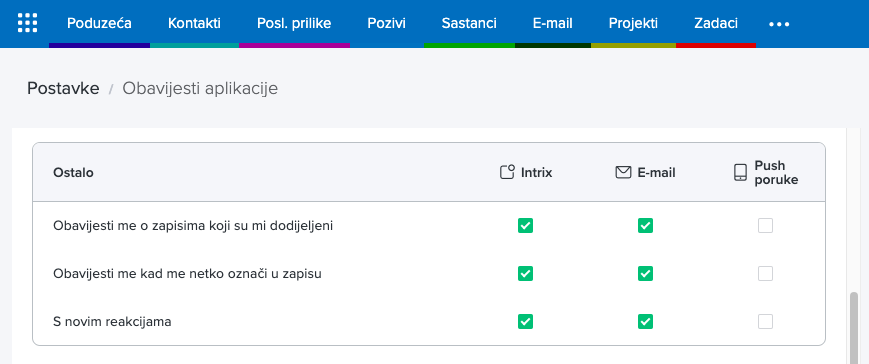Go back to Postavke breadcrumb
The image size is (869, 364).
63,88
